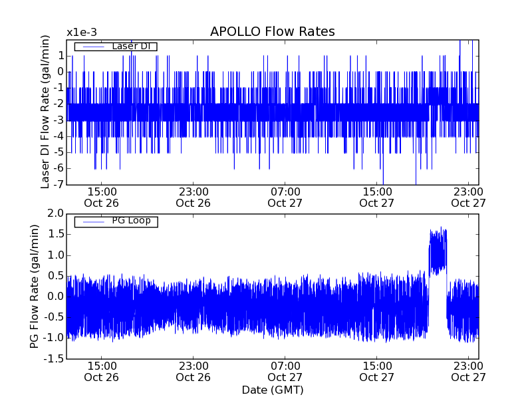532x399 pixels.
Task: Click the APOLLO Flow Rates chart title
Action: tap(272, 32)
